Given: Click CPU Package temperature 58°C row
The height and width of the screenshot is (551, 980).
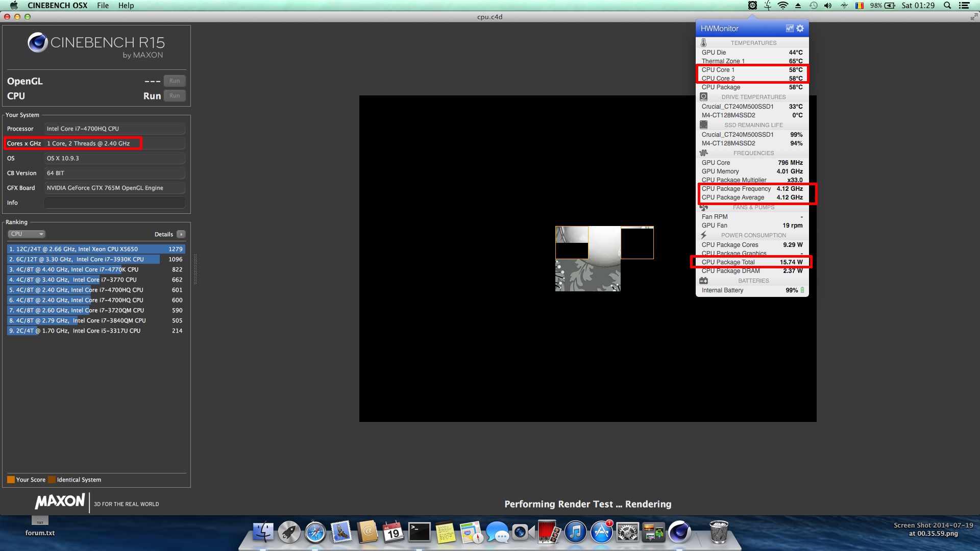Looking at the screenshot, I should coord(752,87).
